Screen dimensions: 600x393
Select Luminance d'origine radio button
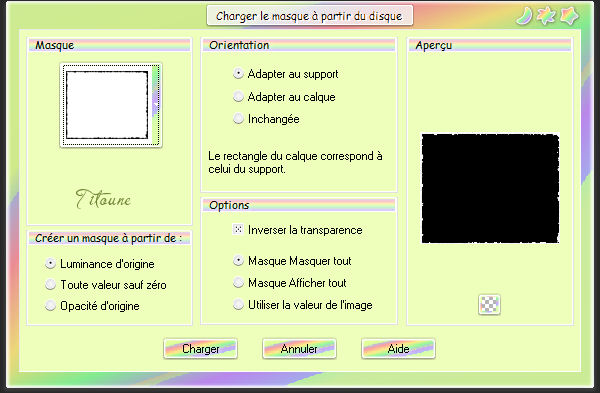click(51, 263)
